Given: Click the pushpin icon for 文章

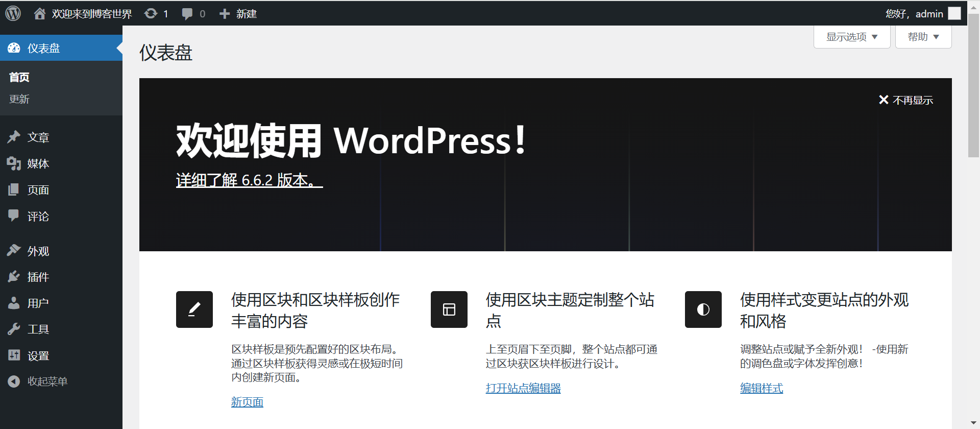Looking at the screenshot, I should (x=14, y=137).
